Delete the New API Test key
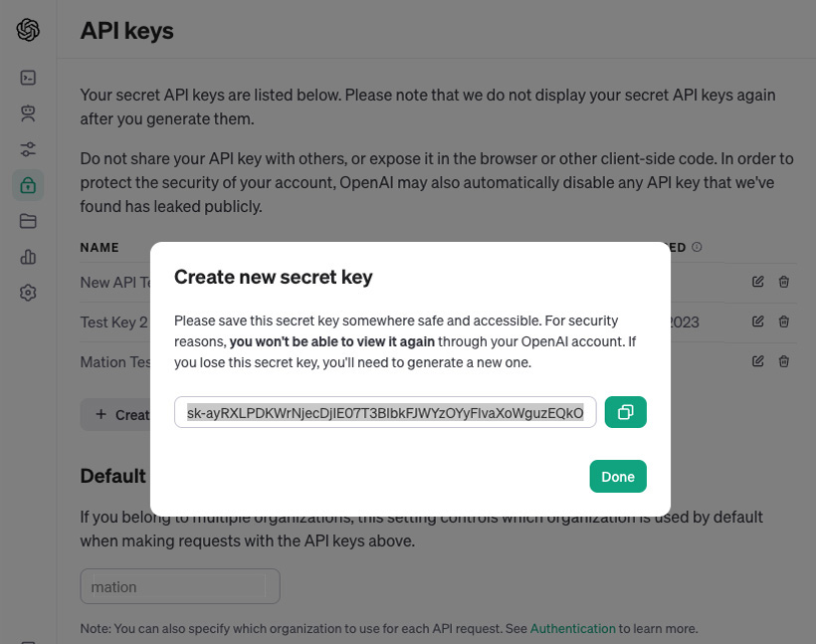 point(784,282)
